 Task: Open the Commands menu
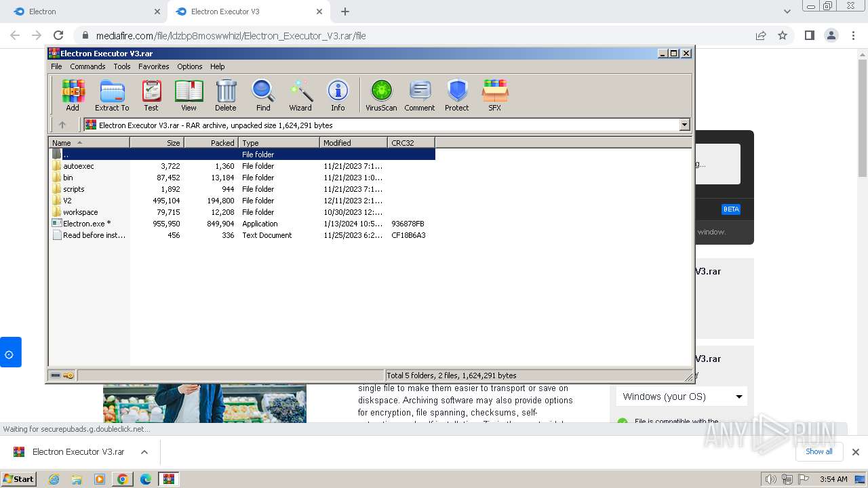click(x=87, y=66)
